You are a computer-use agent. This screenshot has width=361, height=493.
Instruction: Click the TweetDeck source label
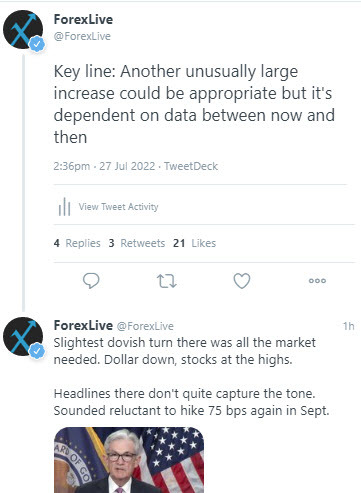click(x=191, y=166)
